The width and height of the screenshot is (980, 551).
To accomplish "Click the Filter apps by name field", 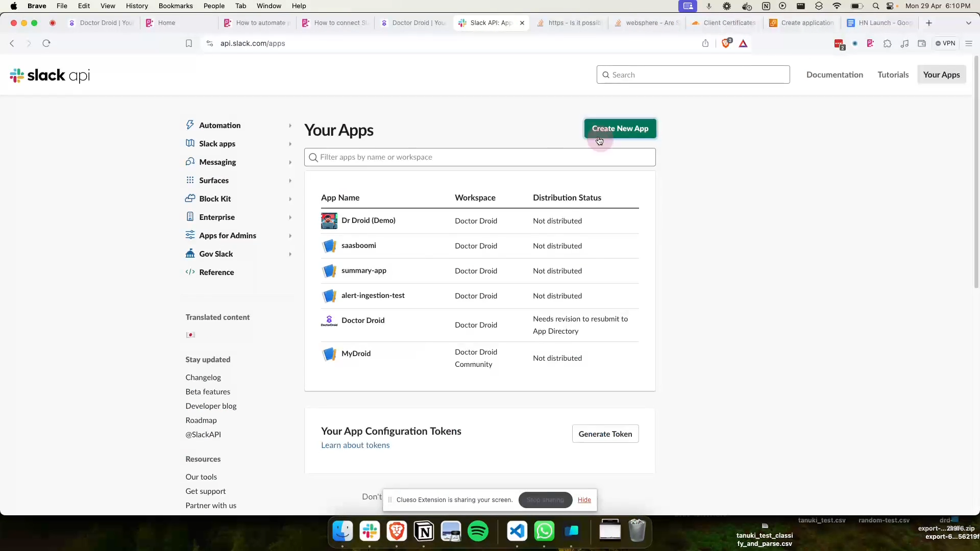I will tap(480, 157).
